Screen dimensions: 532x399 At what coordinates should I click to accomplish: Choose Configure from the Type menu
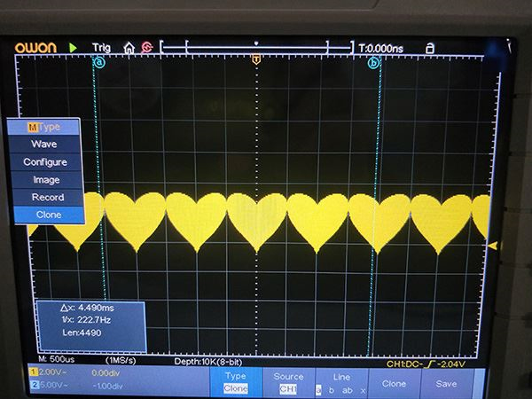point(45,162)
